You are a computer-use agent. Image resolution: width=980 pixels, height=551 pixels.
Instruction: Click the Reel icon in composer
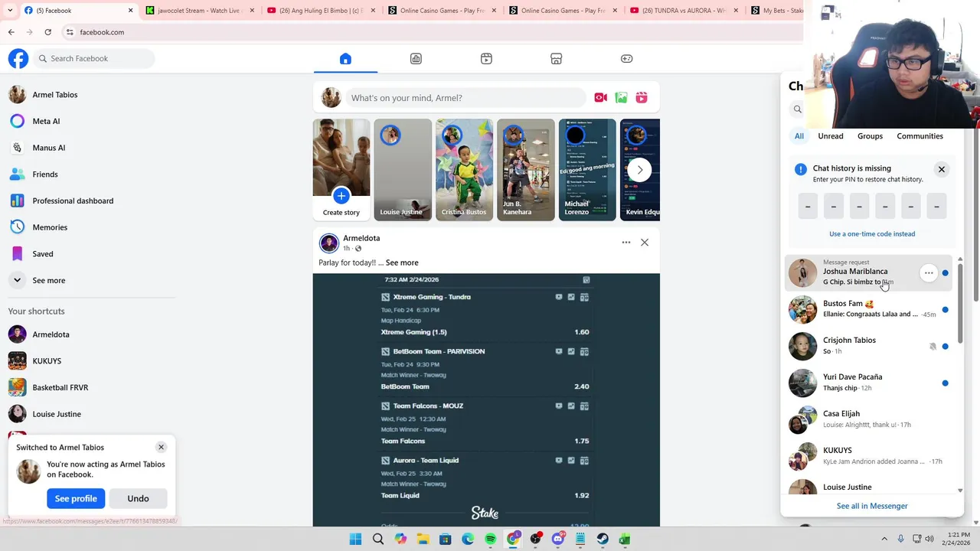pos(642,98)
